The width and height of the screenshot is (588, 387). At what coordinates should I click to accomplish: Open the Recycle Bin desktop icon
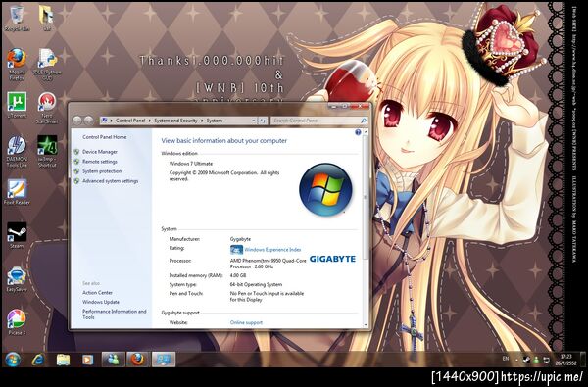point(17,18)
